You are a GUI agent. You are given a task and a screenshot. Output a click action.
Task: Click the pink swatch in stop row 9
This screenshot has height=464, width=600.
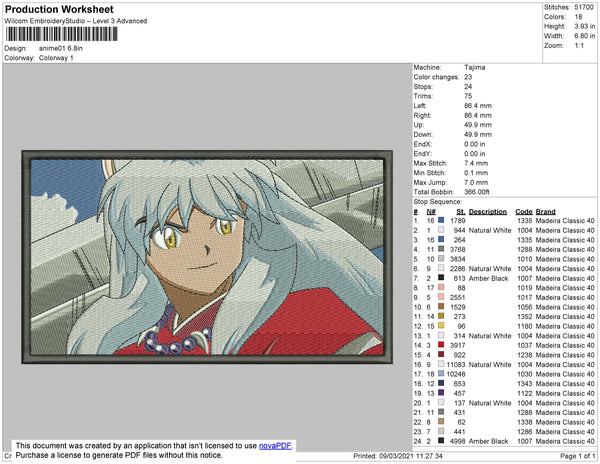[441, 297]
